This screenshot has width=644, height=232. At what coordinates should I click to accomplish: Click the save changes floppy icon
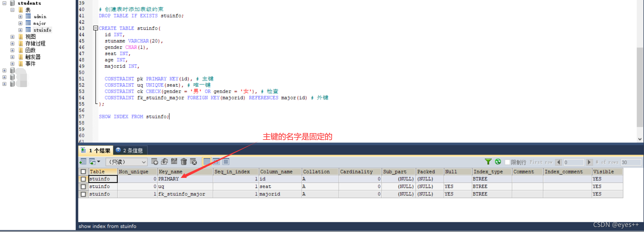[x=174, y=162]
